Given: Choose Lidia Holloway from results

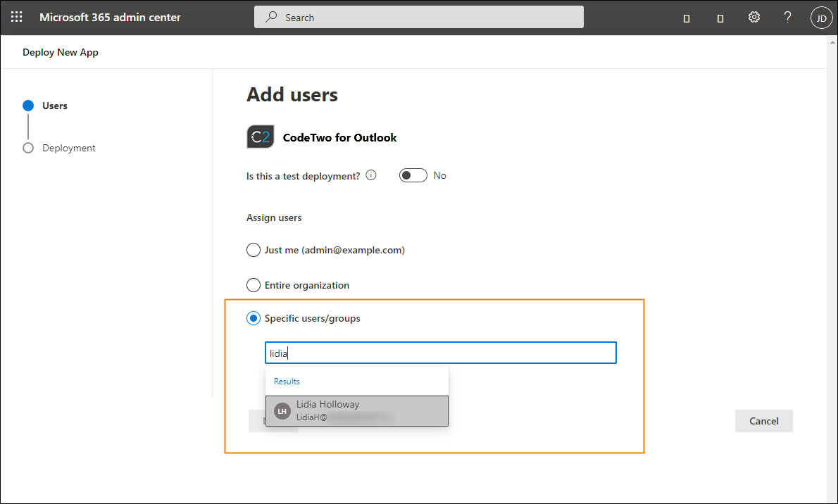Looking at the screenshot, I should pyautogui.click(x=357, y=410).
